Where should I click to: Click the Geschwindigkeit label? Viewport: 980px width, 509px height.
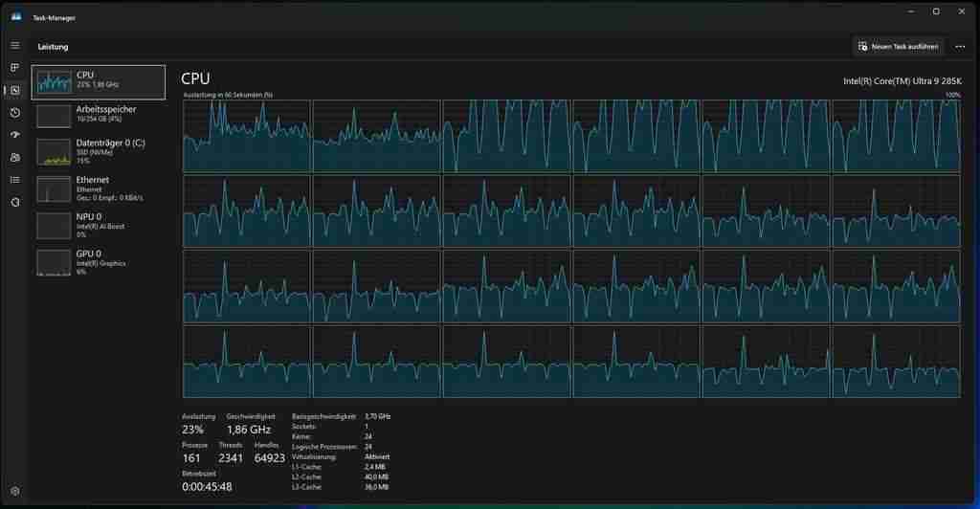(x=251, y=416)
